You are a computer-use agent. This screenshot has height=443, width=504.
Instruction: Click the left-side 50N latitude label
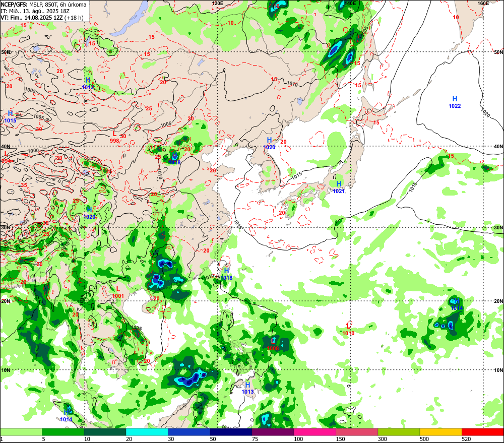pyautogui.click(x=6, y=52)
